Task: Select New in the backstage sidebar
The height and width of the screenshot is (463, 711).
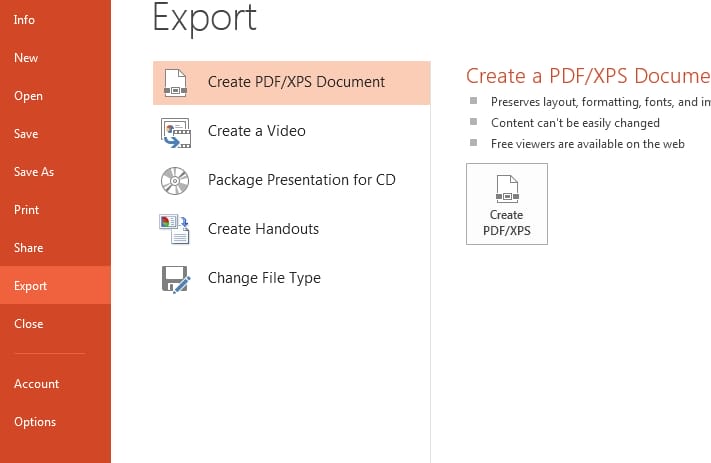Action: tap(26, 58)
